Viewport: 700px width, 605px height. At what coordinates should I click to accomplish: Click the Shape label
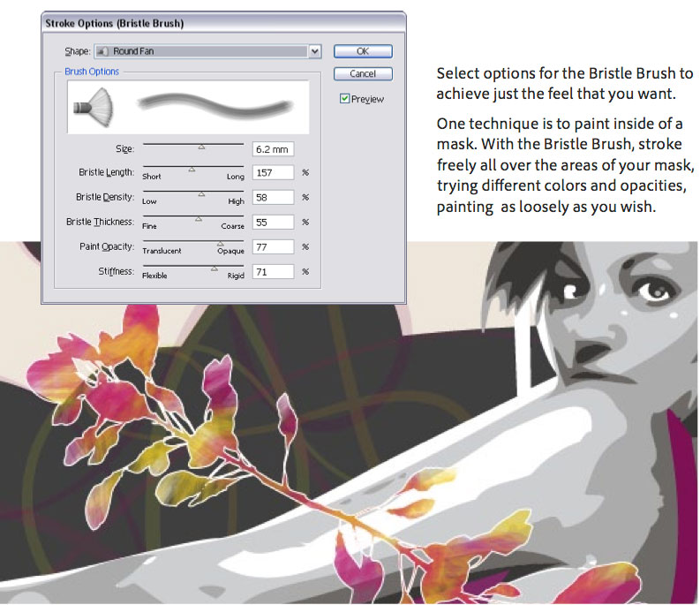tap(78, 51)
